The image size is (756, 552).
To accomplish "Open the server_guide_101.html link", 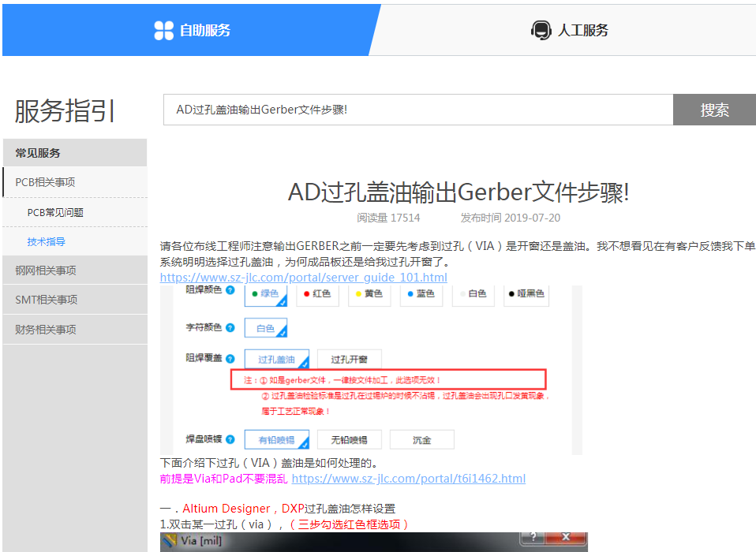I will [303, 278].
